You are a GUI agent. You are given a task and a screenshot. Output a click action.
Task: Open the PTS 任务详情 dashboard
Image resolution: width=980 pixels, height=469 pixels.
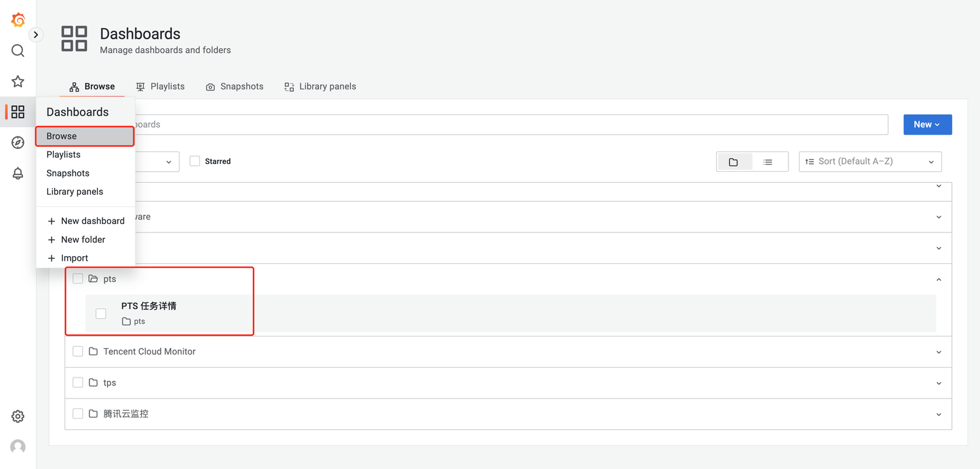[149, 306]
